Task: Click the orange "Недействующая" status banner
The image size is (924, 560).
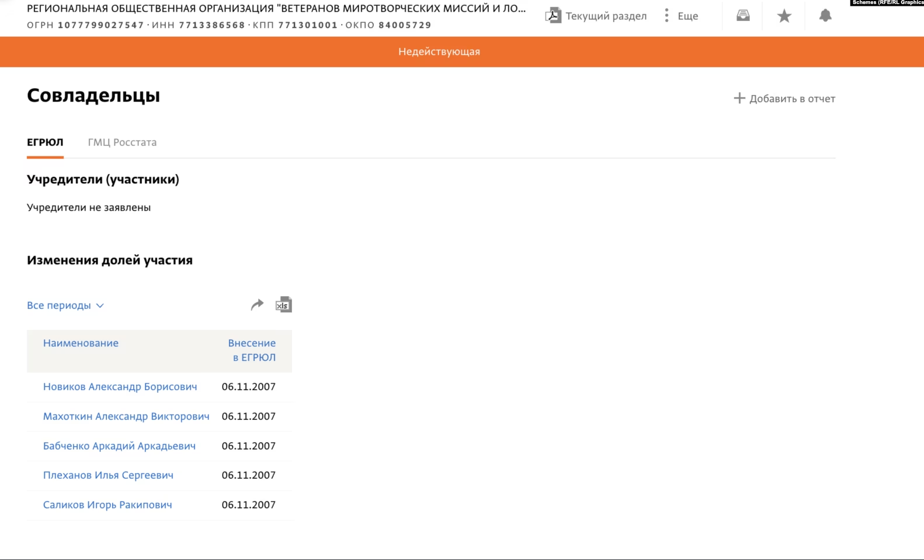Action: [439, 52]
